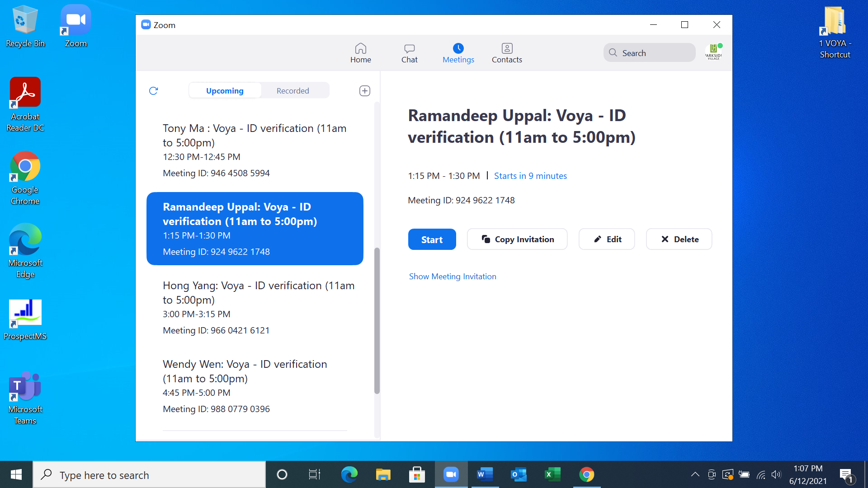Screen dimensions: 868x488
Task: Open ProspectMS desktop icon
Action: pos(25,320)
